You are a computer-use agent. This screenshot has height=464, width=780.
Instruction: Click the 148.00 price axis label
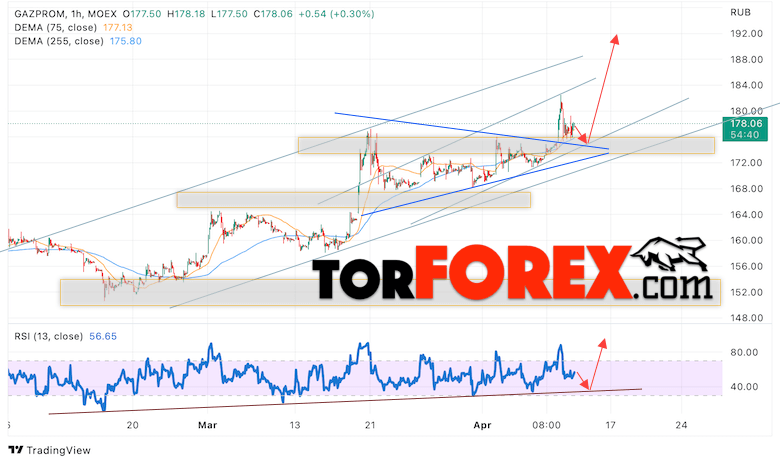747,318
